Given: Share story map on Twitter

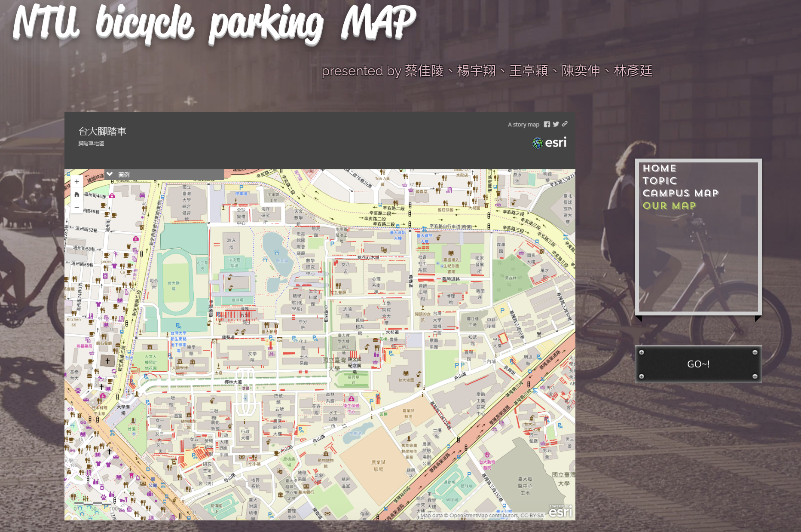Looking at the screenshot, I should coord(556,125).
